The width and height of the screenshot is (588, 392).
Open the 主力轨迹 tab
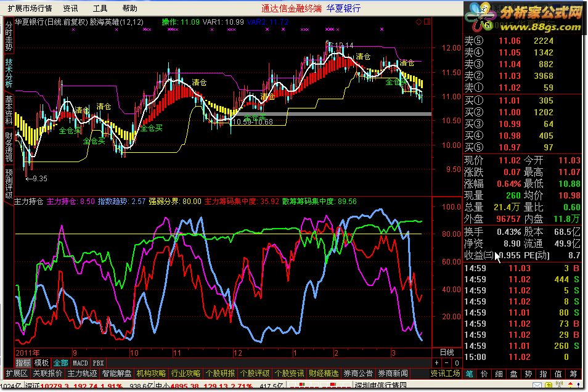pos(82,374)
